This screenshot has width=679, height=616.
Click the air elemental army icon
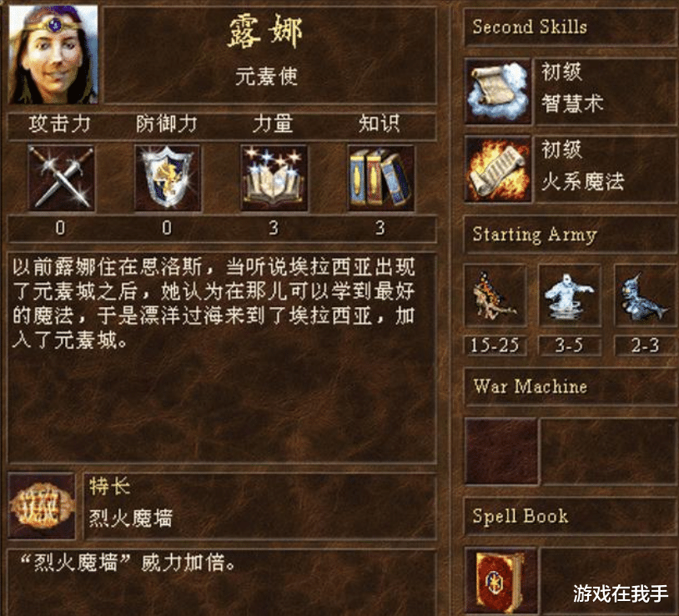(570, 295)
